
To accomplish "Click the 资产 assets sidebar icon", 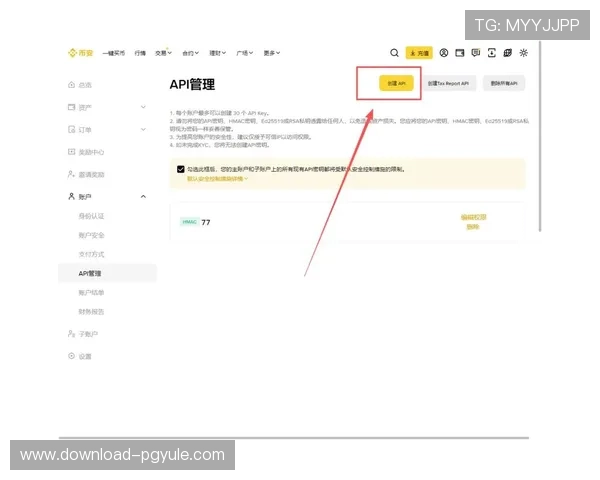I will (x=71, y=107).
